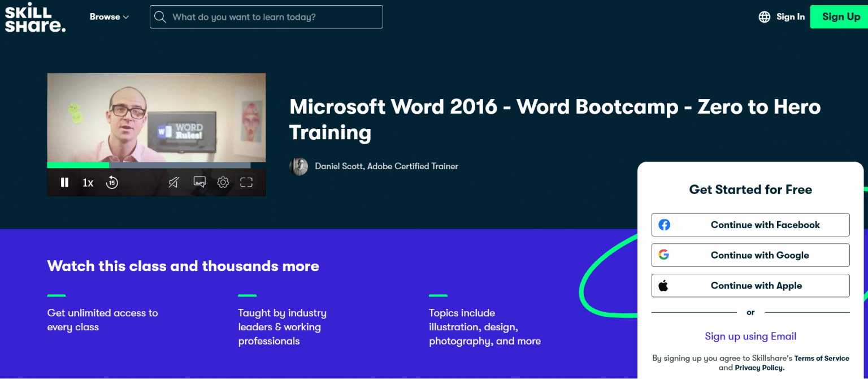Click the search field 'What do you want to learn today?'
This screenshot has width=868, height=379.
point(266,17)
